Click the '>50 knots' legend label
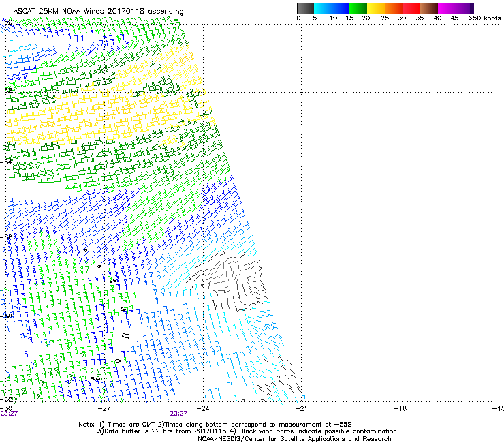Image resolution: width=504 pixels, height=443 pixels. coord(484,18)
